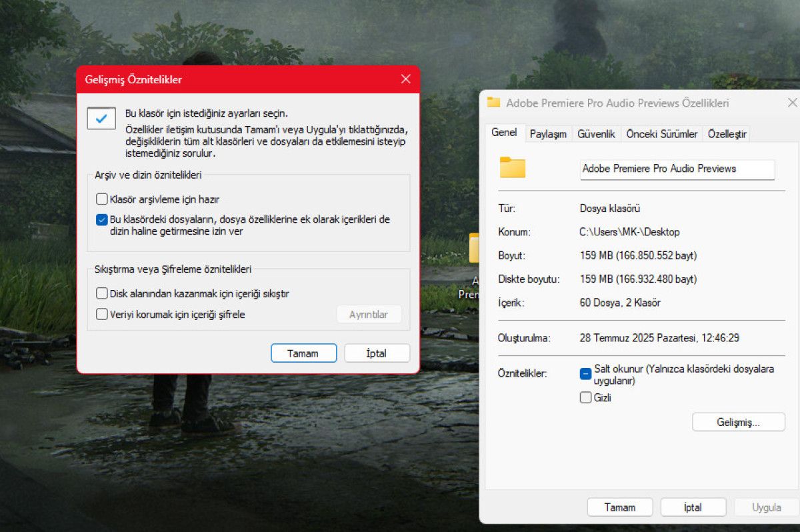Select the Önceki Sürümler tab
Image resolution: width=800 pixels, height=532 pixels.
pos(661,134)
